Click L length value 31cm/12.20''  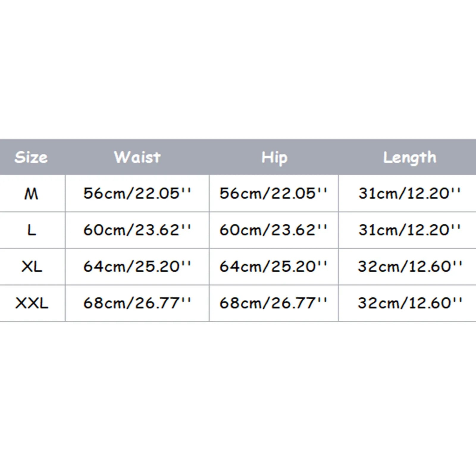pos(409,230)
